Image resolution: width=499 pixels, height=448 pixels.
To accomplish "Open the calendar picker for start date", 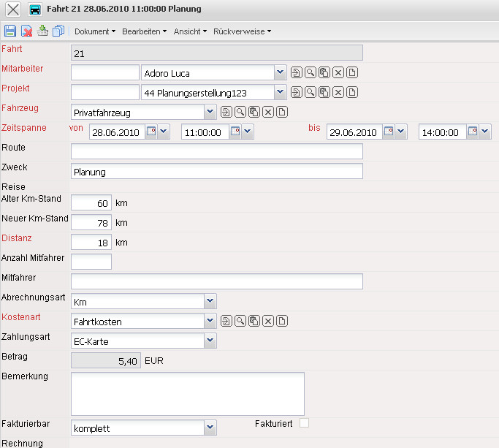I will [x=152, y=132].
